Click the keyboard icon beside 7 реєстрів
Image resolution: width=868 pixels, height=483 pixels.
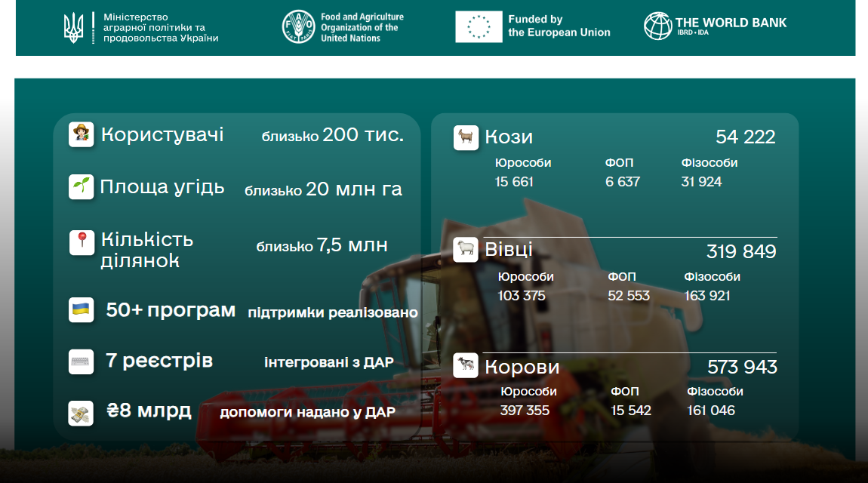82,361
